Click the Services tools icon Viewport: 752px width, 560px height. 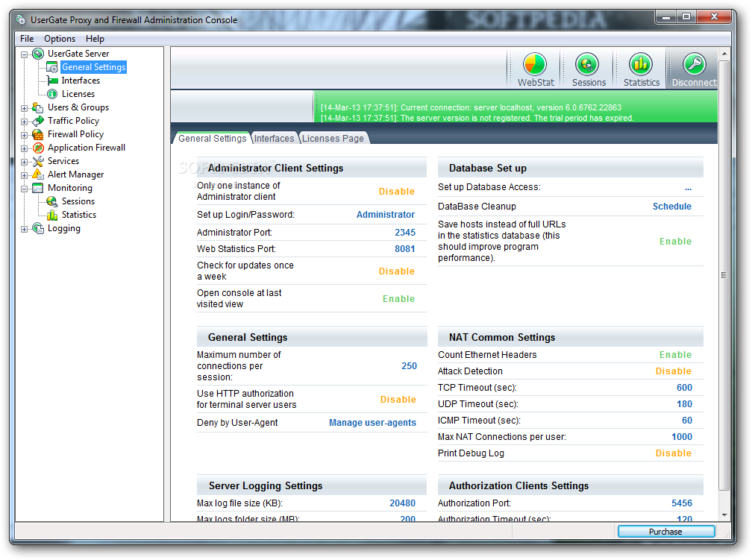[38, 161]
